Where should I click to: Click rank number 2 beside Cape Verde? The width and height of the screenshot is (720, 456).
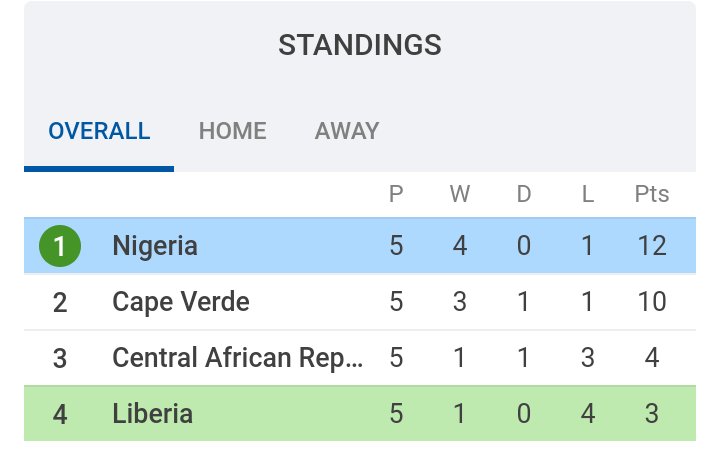[x=60, y=302]
